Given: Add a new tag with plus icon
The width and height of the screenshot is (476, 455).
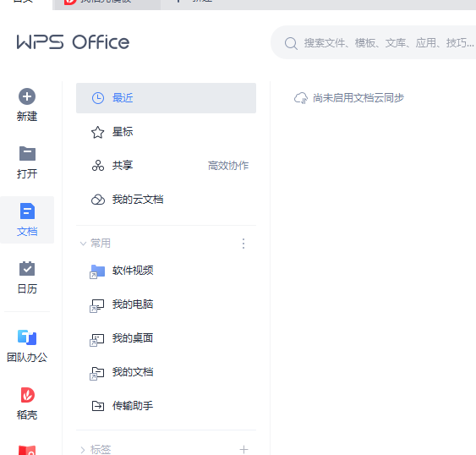Looking at the screenshot, I should coord(243,450).
